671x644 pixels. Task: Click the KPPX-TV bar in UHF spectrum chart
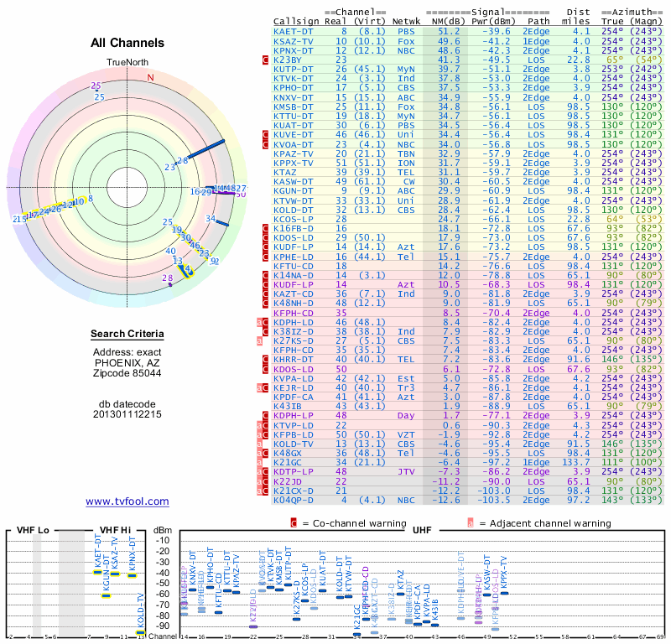click(x=505, y=593)
